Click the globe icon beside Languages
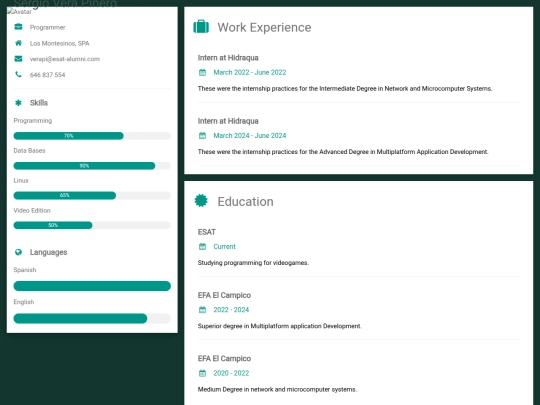This screenshot has width=540, height=405. (18, 252)
